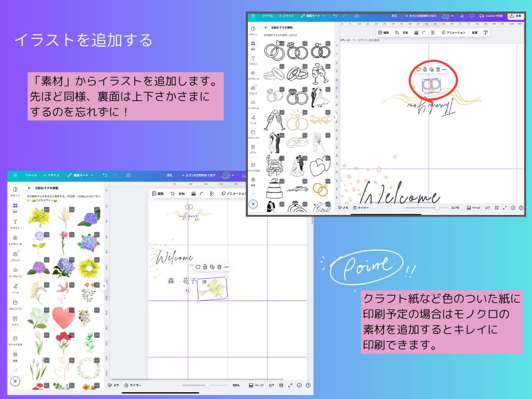
Task: Adjust the zoom slider at the bottom
Action: tap(207, 385)
